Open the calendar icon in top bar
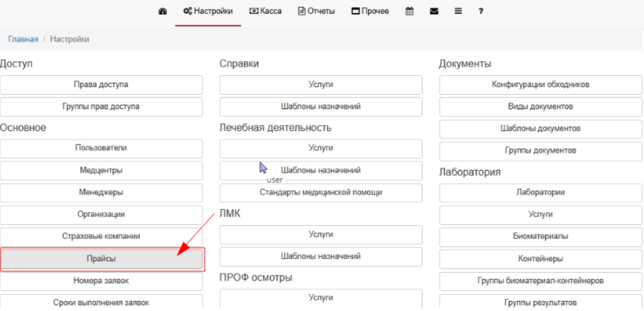Image resolution: width=644 pixels, height=311 pixels. [410, 12]
